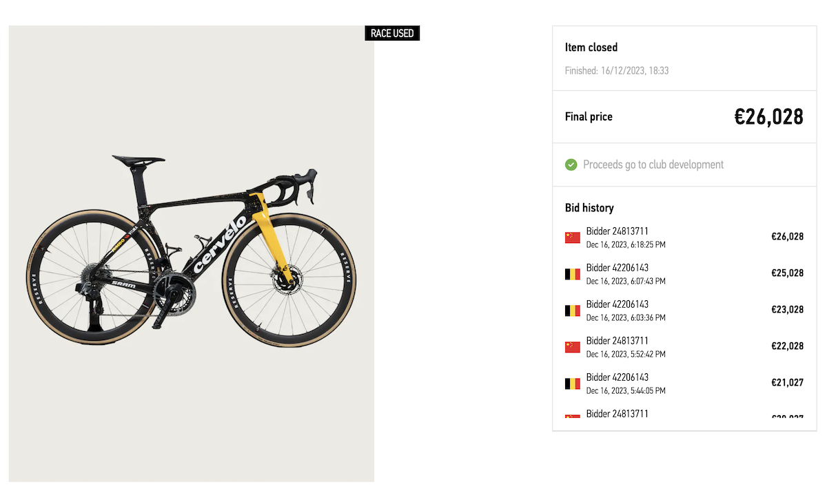Click Belgium flag beside €21,027 bid

point(572,384)
